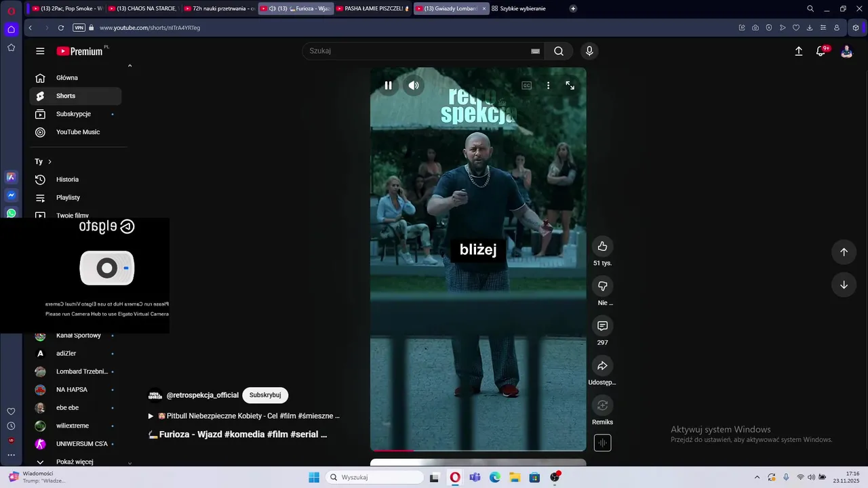Viewport: 868px width, 488px height.
Task: Open Główna in the sidebar
Action: 75,78
